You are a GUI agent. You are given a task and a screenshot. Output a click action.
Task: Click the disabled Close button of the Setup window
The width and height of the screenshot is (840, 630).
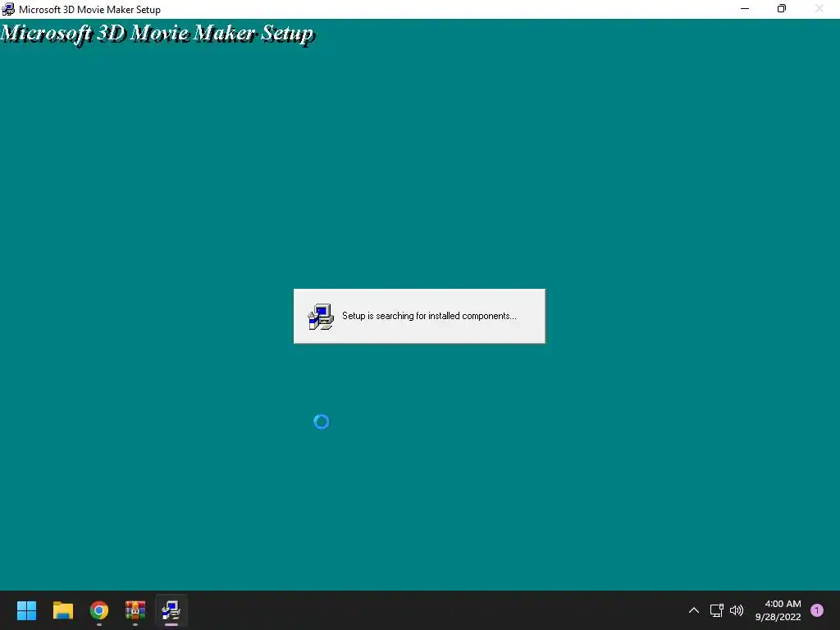point(819,8)
